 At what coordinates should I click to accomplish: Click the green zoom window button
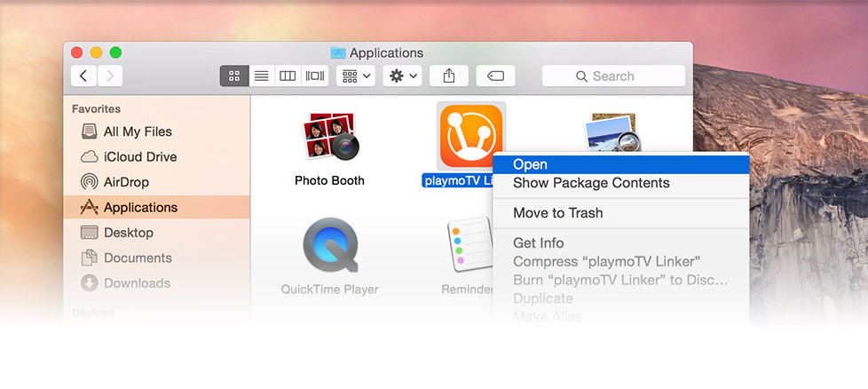point(115,52)
